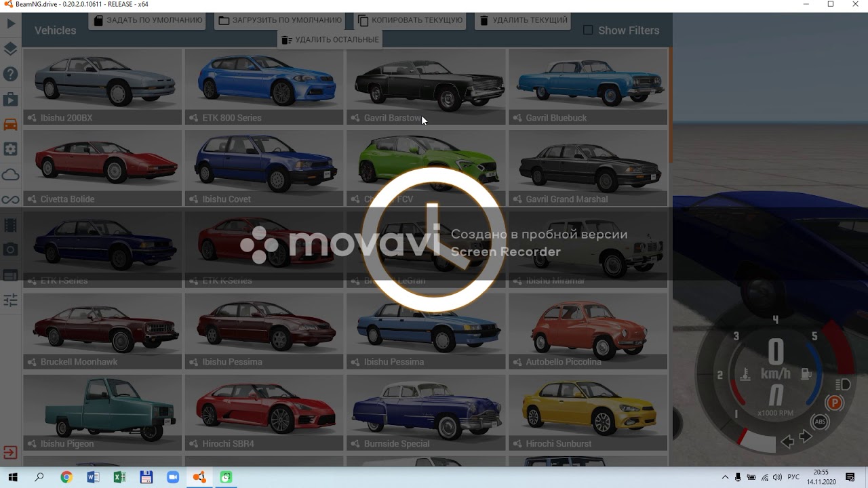Open the green Movavi recorder taskbar icon
This screenshot has height=488, width=868.
(226, 477)
